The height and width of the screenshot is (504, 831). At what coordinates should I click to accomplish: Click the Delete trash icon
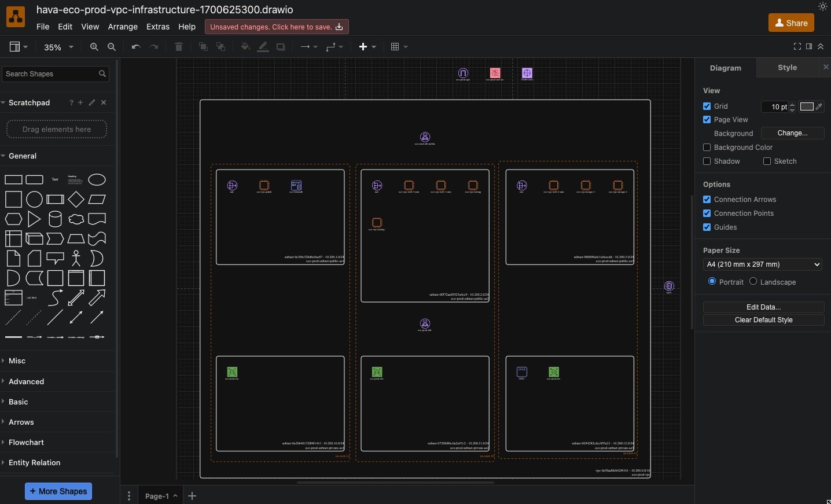point(178,47)
